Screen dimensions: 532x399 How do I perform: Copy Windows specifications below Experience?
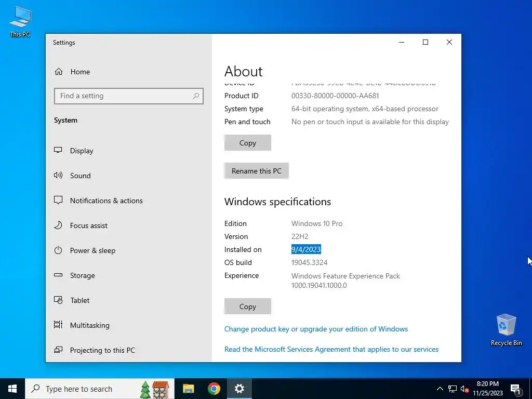(x=248, y=307)
